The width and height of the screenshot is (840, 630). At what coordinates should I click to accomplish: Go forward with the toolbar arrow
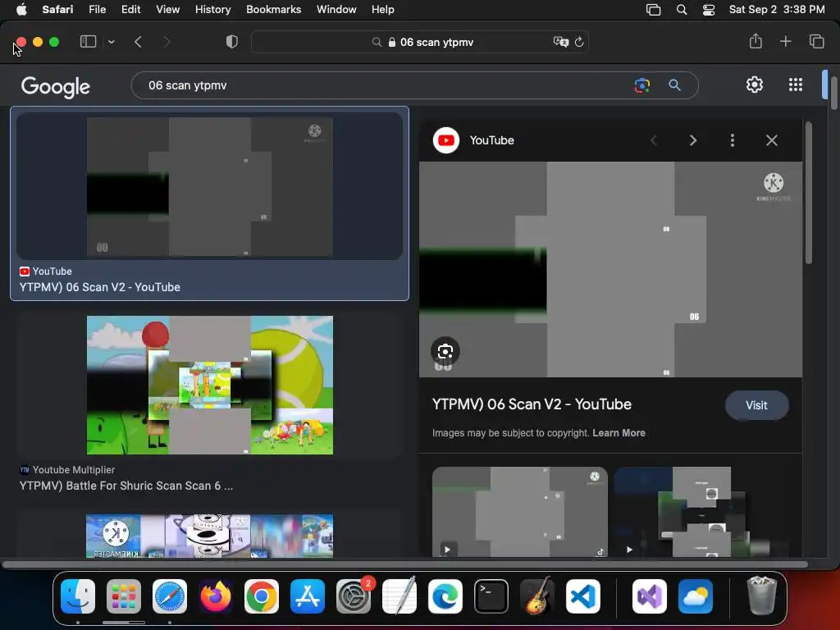pos(167,42)
